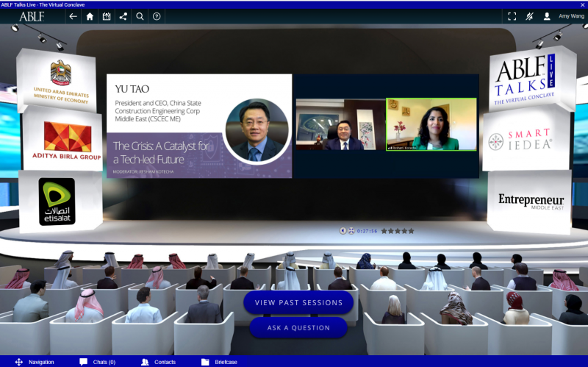This screenshot has width=588, height=367.
Task: Open the search magnifier icon
Action: [140, 16]
